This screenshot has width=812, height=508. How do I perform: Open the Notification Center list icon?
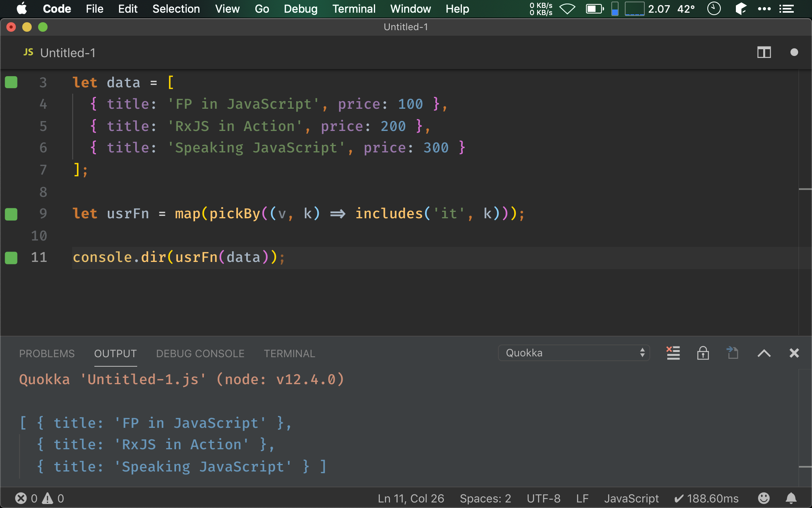(787, 9)
